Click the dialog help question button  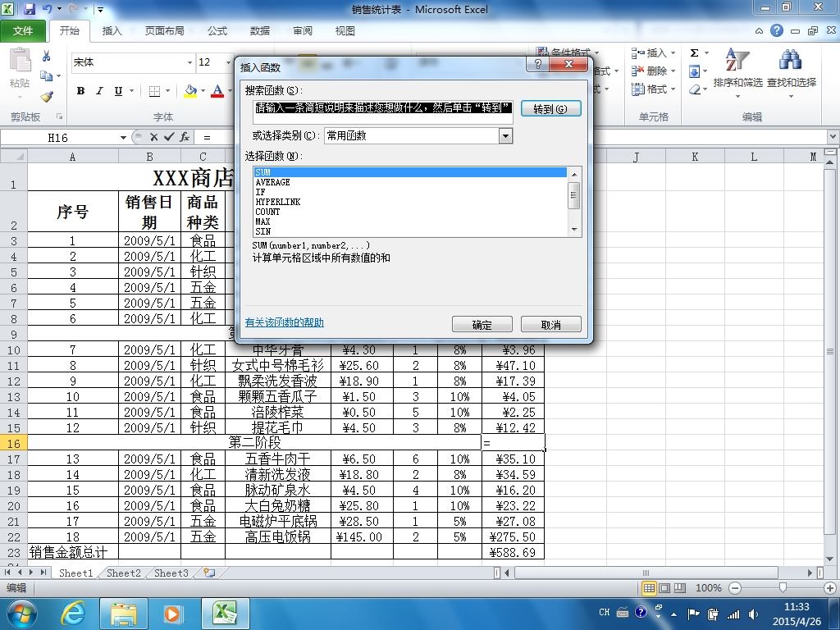click(538, 64)
